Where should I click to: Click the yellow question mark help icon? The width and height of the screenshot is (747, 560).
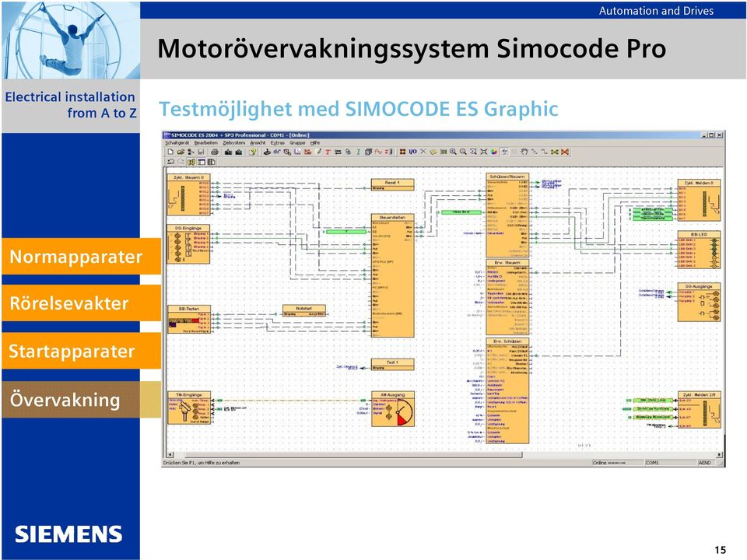253,152
